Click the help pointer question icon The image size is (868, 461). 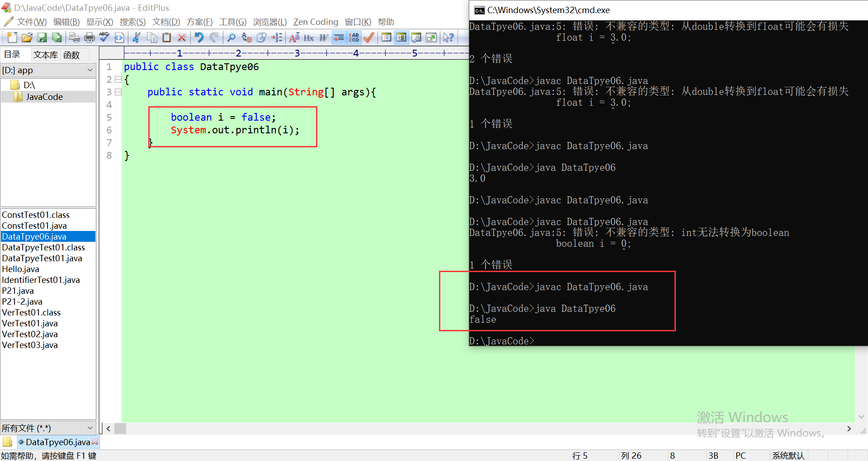[448, 38]
